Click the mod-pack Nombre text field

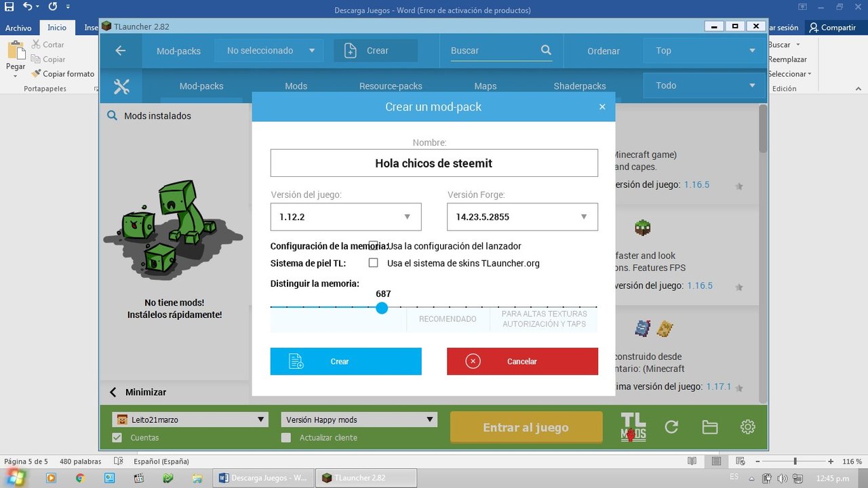pos(434,163)
